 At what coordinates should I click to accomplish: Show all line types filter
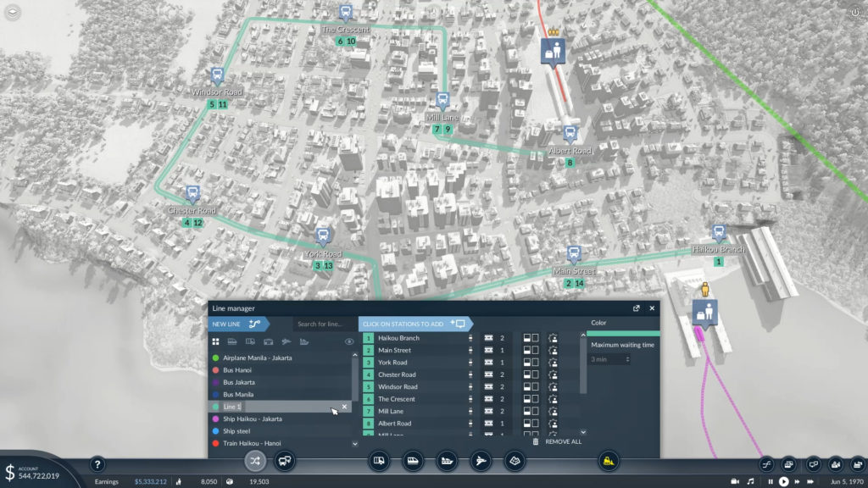coord(215,341)
